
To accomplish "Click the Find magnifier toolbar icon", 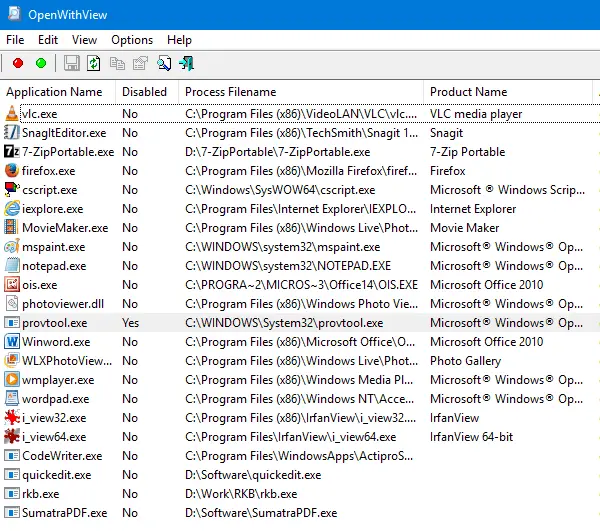I will pyautogui.click(x=164, y=64).
